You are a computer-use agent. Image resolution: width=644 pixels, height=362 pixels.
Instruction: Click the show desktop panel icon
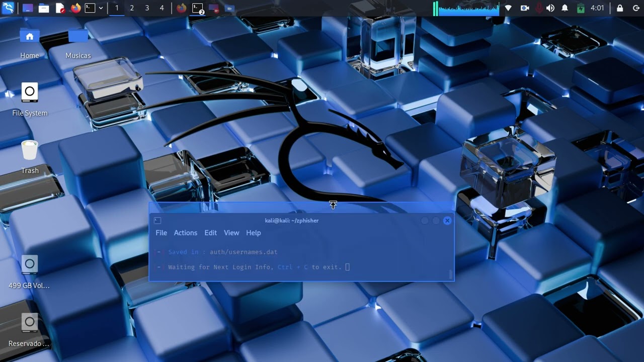tap(28, 8)
